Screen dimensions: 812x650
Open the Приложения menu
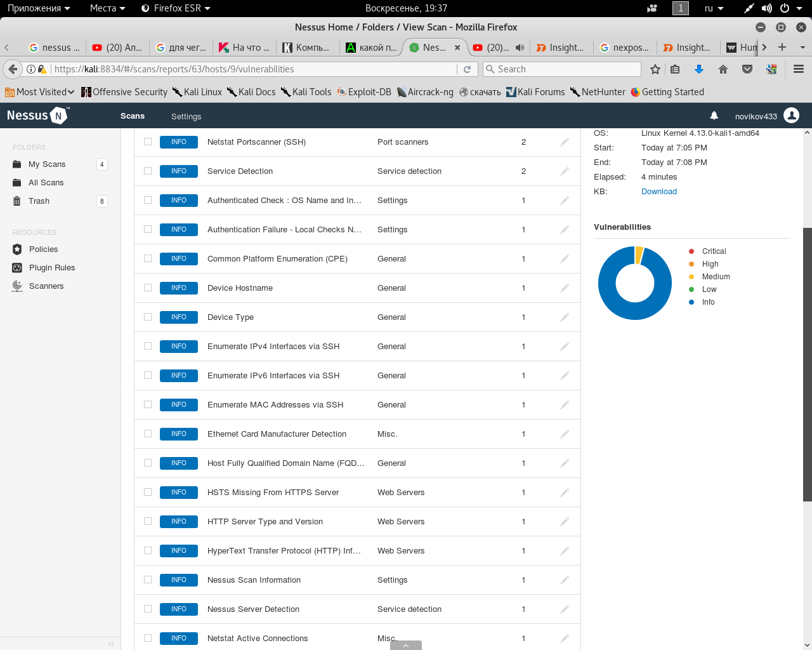(x=39, y=8)
